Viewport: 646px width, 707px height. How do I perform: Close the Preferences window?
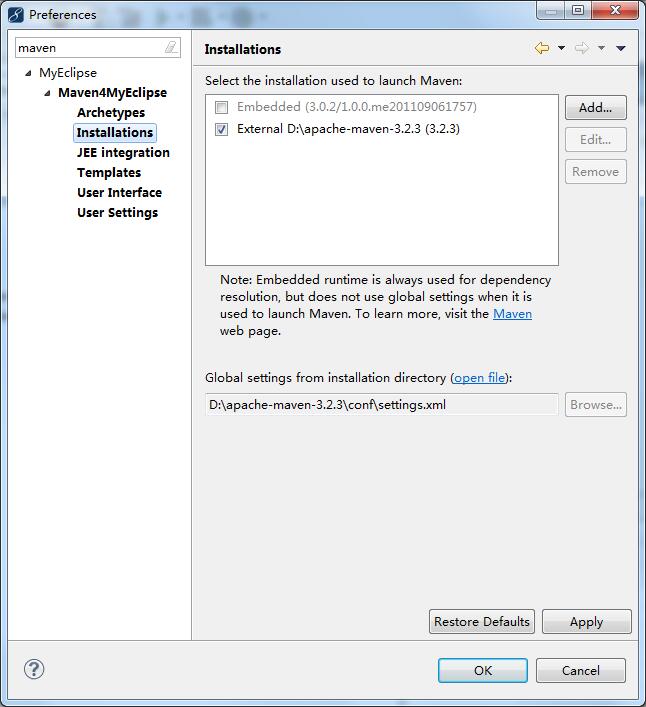point(615,10)
